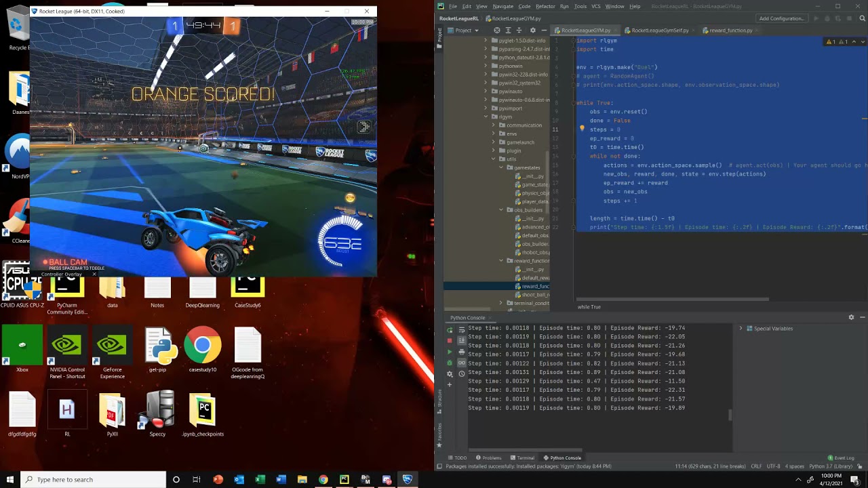
Task: Click the Excel icon in the taskbar
Action: click(260, 479)
